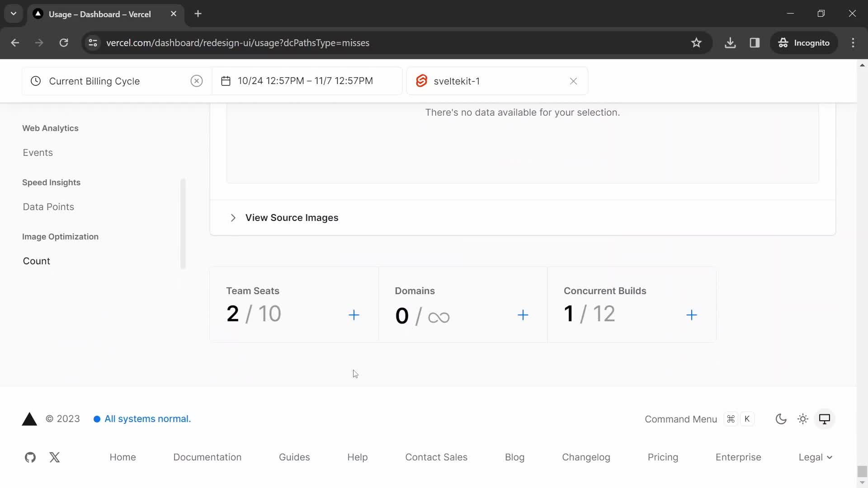View site information icon in address bar

[93, 43]
